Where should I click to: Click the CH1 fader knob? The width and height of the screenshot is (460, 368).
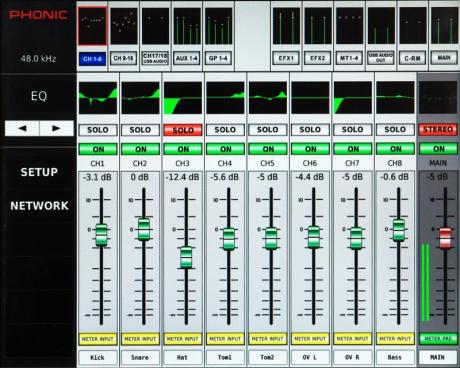click(x=101, y=235)
